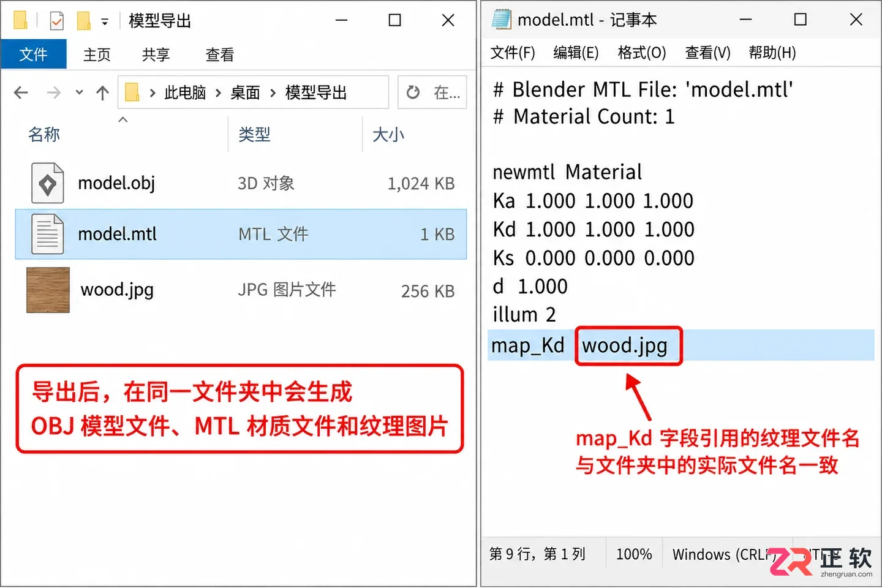Open the 文件(F) menu in Notepad
This screenshot has width=882, height=588.
point(513,53)
